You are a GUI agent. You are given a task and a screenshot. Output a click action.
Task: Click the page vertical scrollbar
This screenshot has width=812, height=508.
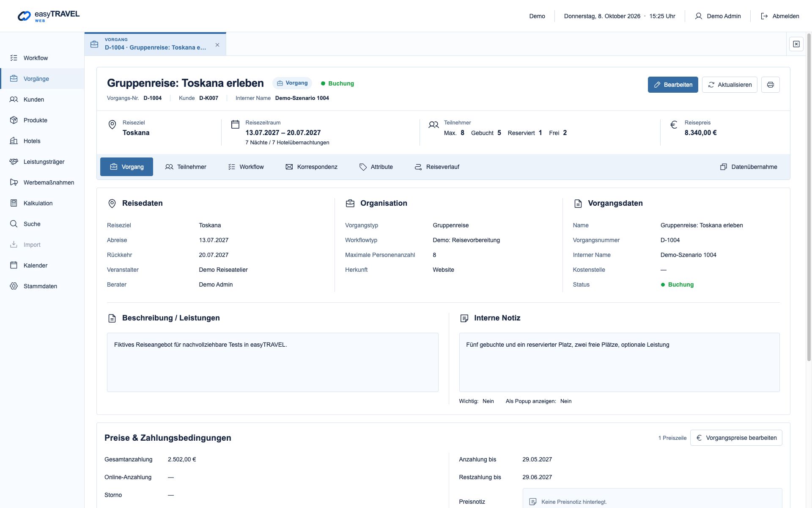(x=809, y=197)
